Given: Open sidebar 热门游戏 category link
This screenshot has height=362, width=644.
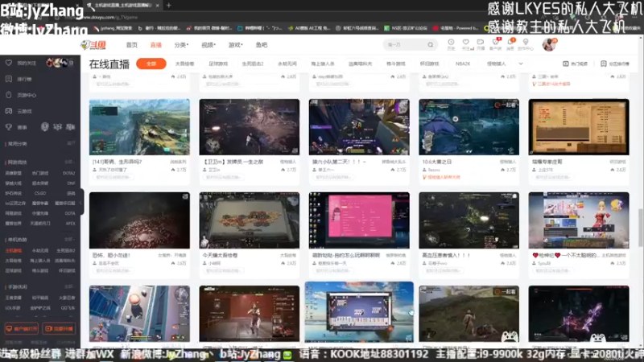Looking at the screenshot, I should pos(39,173).
